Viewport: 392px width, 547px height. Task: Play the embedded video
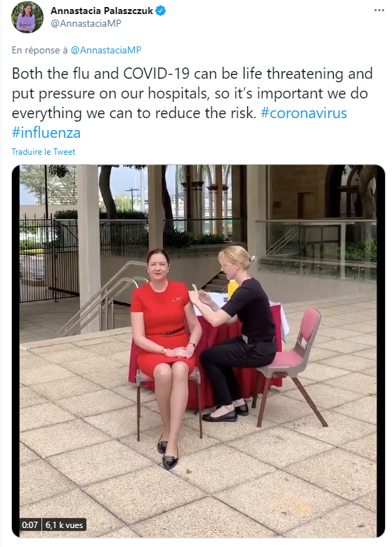click(x=198, y=351)
